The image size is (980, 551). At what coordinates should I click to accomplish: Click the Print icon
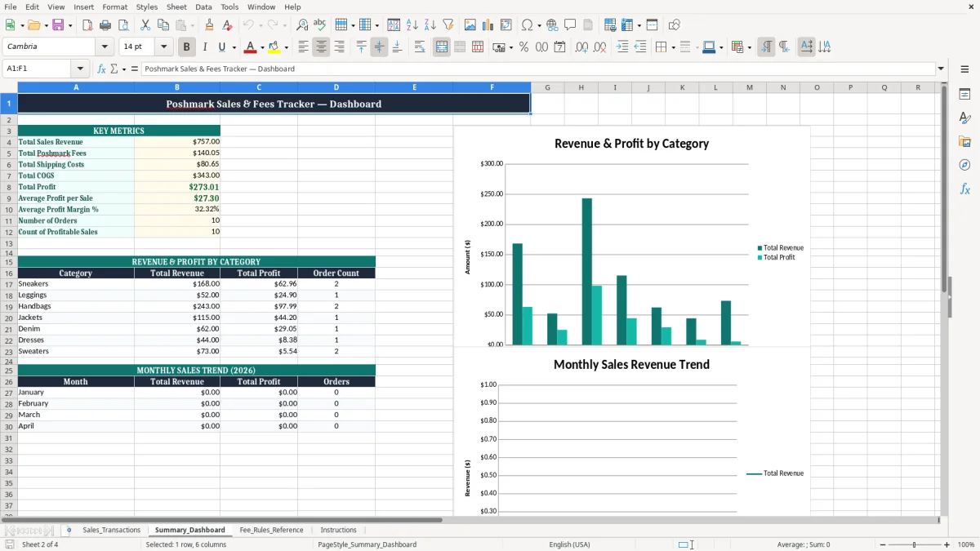coord(105,25)
